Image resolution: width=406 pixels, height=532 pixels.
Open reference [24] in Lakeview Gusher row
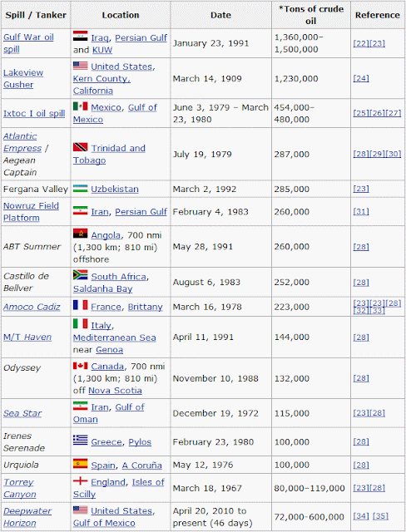pos(361,78)
